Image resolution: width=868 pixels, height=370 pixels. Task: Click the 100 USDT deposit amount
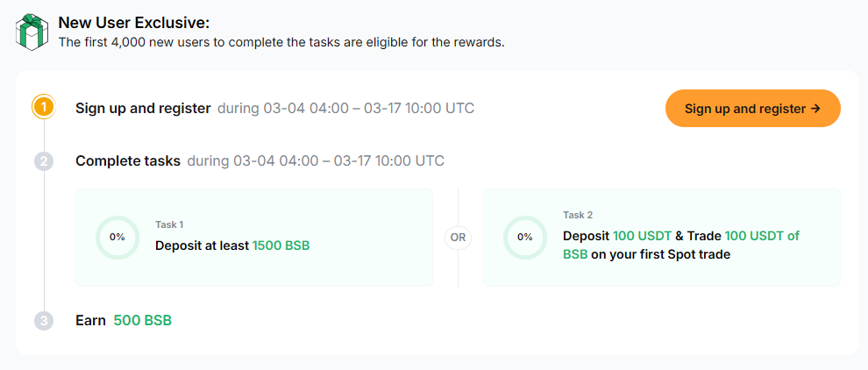click(644, 236)
